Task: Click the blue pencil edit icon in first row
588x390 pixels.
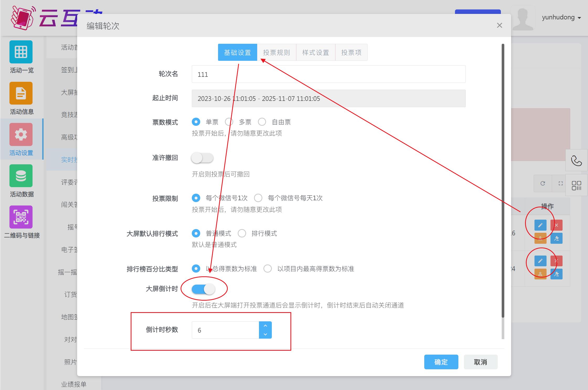Action: click(x=540, y=225)
